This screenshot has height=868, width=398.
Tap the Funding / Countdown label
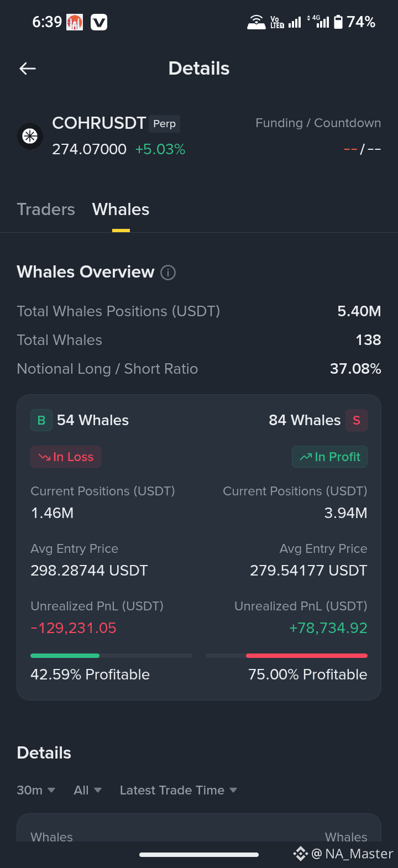click(318, 123)
